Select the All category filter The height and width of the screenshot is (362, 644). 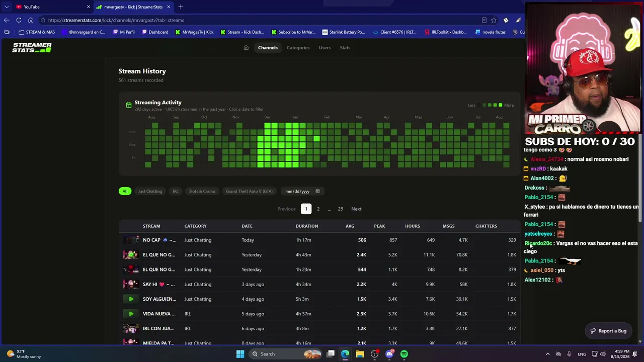125,191
